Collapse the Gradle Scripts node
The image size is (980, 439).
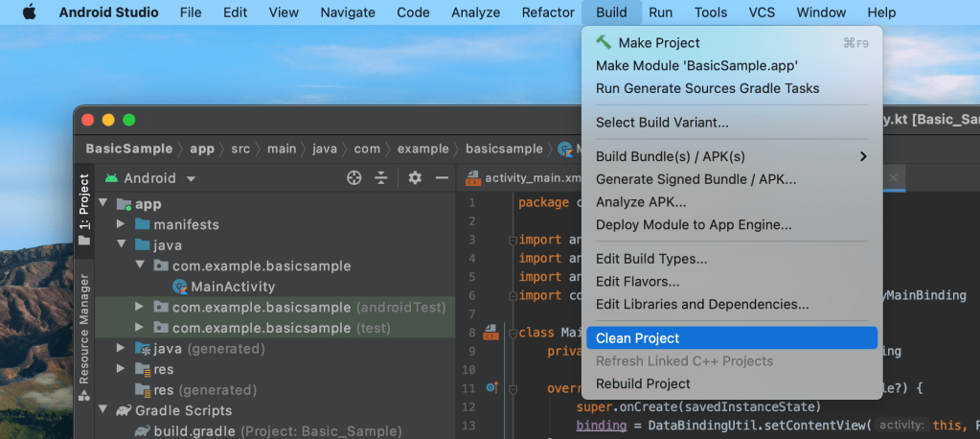click(x=103, y=410)
